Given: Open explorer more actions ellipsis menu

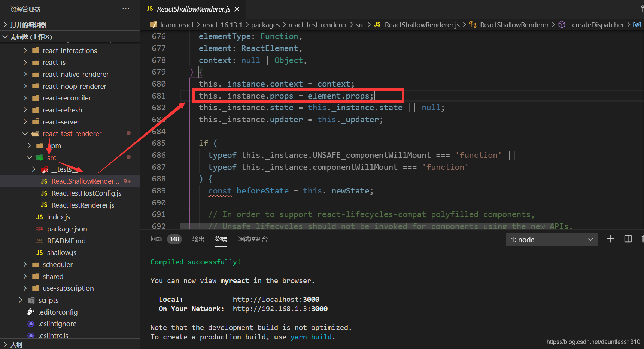Looking at the screenshot, I should [x=126, y=9].
